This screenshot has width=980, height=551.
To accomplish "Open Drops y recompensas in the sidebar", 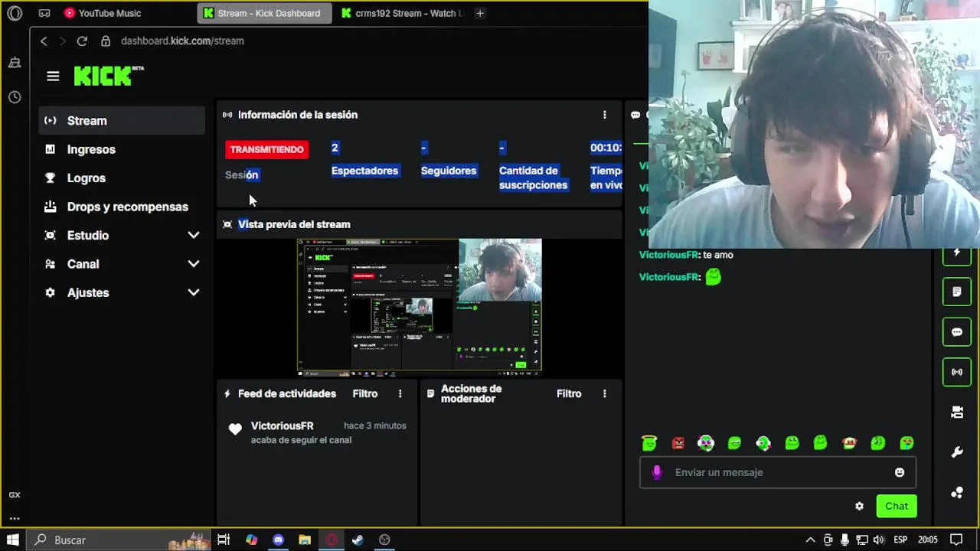I will 122,207.
